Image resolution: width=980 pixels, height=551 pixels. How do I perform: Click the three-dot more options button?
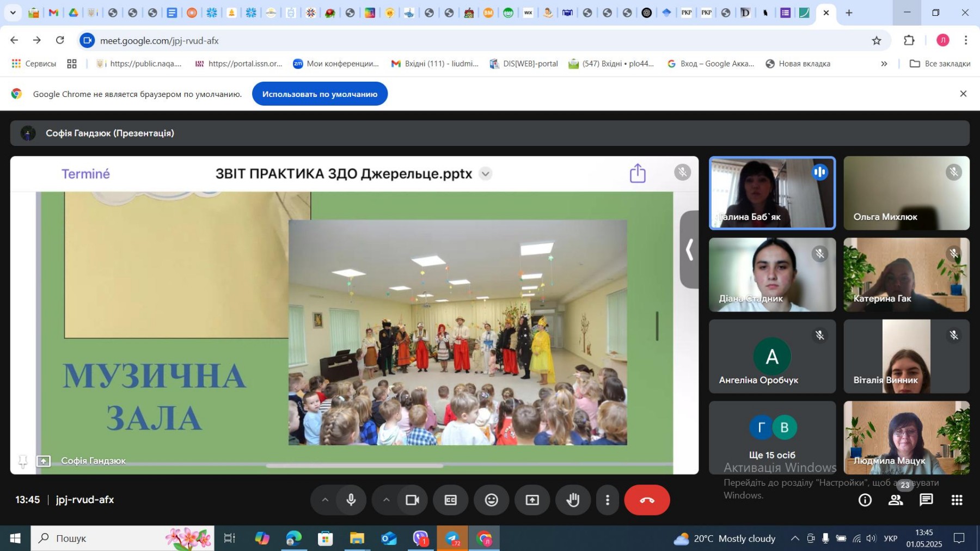608,500
